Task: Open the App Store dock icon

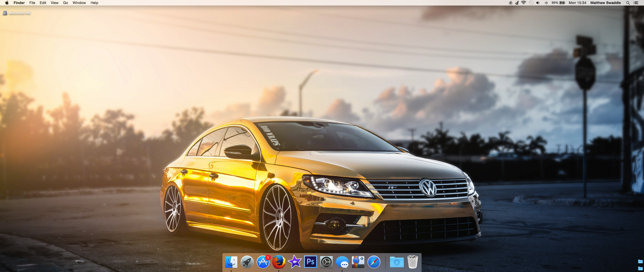Action: tap(263, 262)
